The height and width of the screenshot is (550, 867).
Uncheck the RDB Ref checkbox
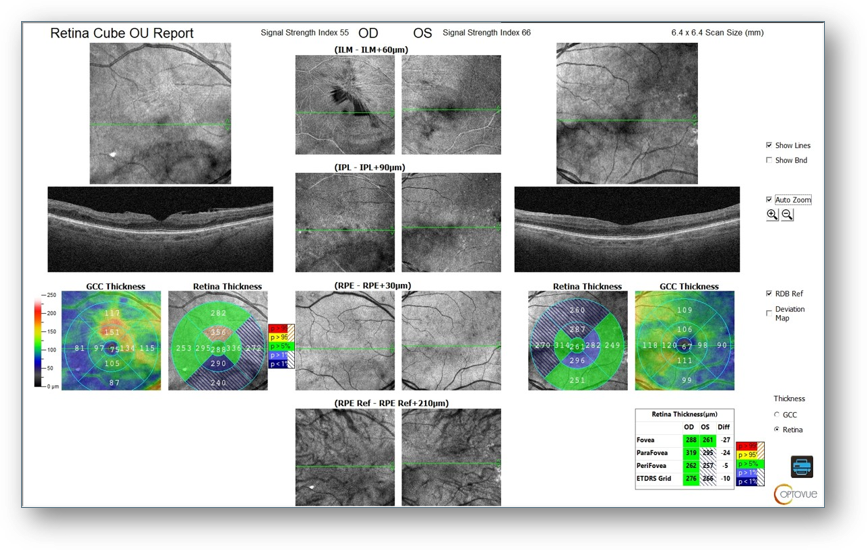769,293
